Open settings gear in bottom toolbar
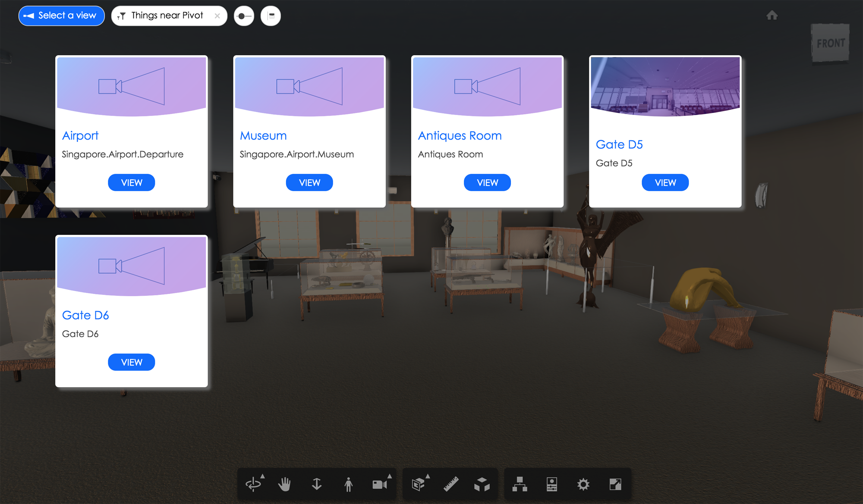The width and height of the screenshot is (863, 504). [583, 484]
